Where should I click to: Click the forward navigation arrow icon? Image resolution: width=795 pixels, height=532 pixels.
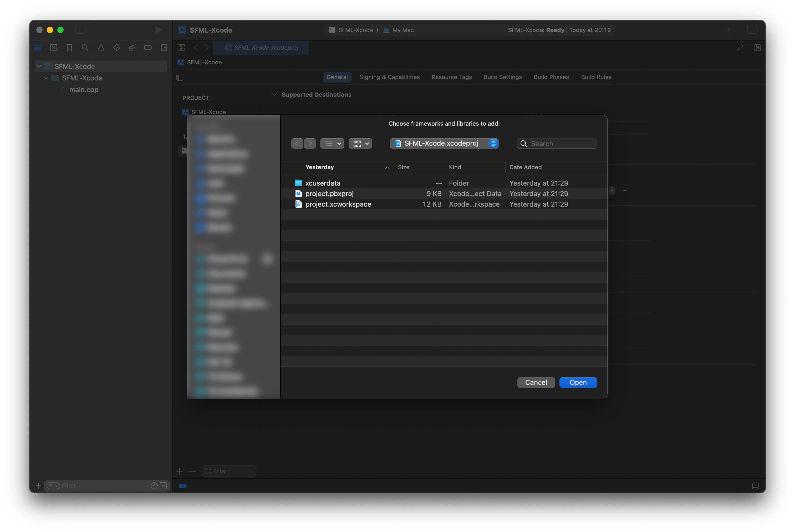309,143
